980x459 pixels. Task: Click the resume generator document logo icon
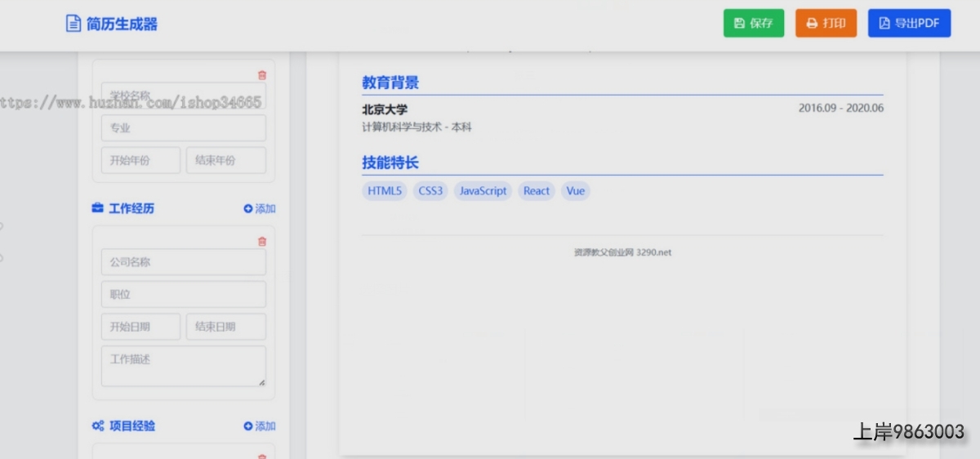pos(73,24)
